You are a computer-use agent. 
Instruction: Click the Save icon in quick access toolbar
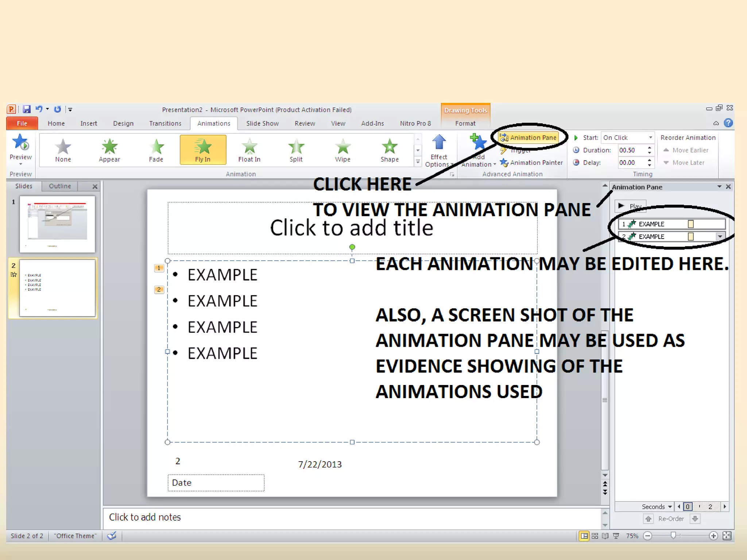coord(27,109)
